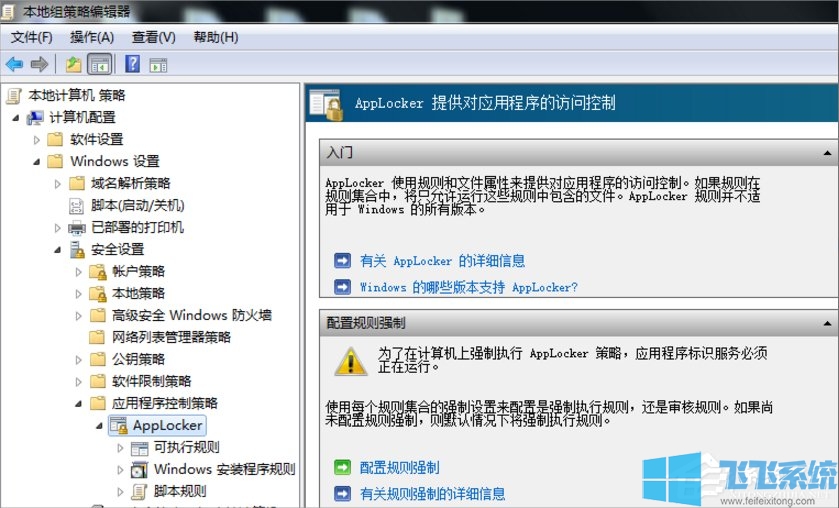
Task: Open the 配置规则强制 link
Action: pyautogui.click(x=399, y=467)
